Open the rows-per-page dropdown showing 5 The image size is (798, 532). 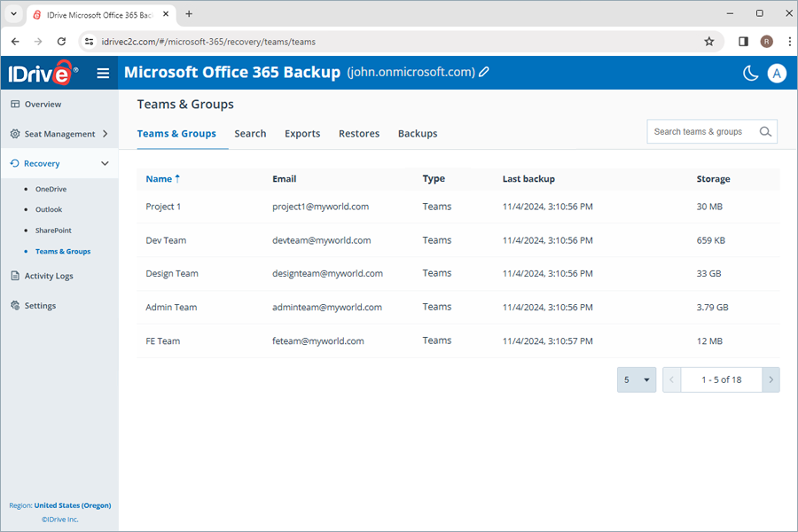(636, 379)
